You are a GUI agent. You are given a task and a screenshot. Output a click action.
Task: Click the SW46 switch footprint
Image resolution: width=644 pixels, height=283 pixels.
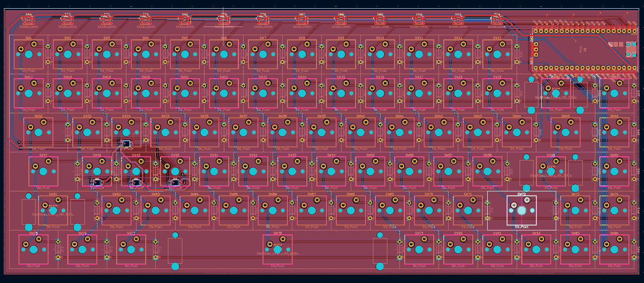(x=614, y=132)
